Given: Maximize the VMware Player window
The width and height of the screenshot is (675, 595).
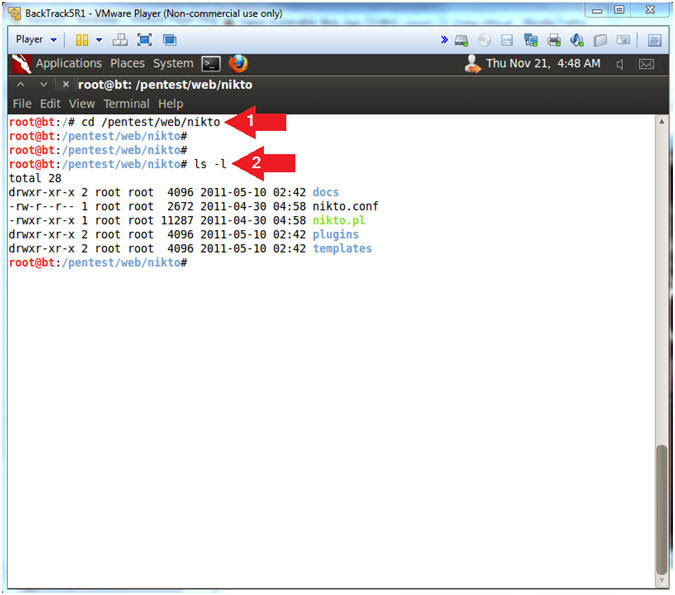Looking at the screenshot, I should 619,10.
